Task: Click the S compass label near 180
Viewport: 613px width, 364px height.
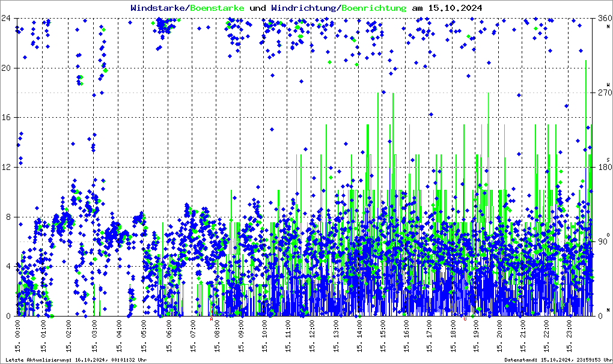Action: coord(608,160)
